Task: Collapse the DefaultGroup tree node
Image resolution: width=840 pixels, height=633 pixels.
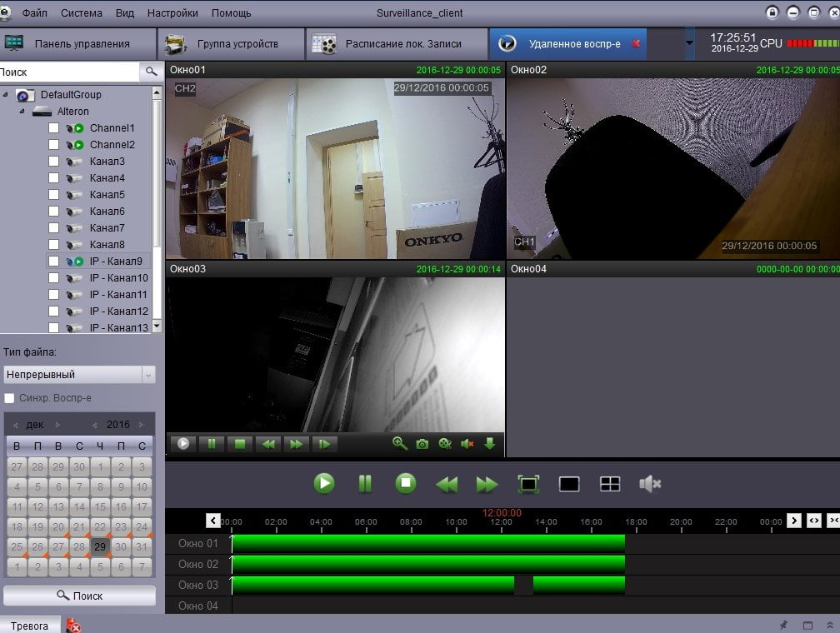Action: coord(5,95)
